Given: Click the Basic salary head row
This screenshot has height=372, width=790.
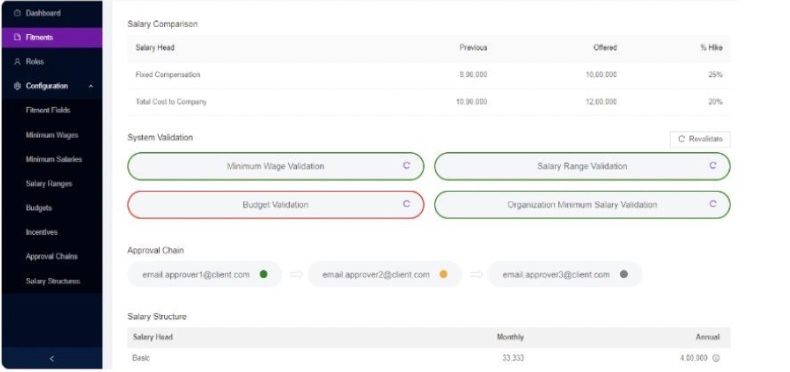Looking at the screenshot, I should pos(429,358).
